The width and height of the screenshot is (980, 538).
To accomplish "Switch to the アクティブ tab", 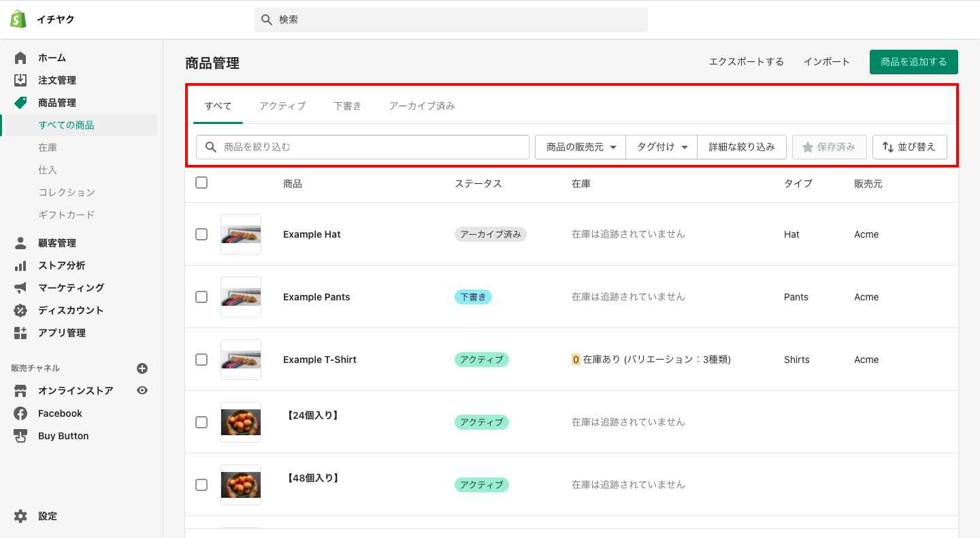I will [282, 106].
